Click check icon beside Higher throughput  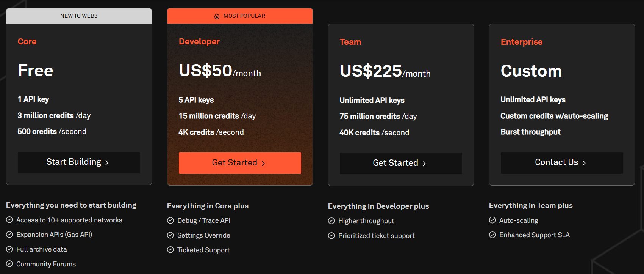tap(331, 221)
